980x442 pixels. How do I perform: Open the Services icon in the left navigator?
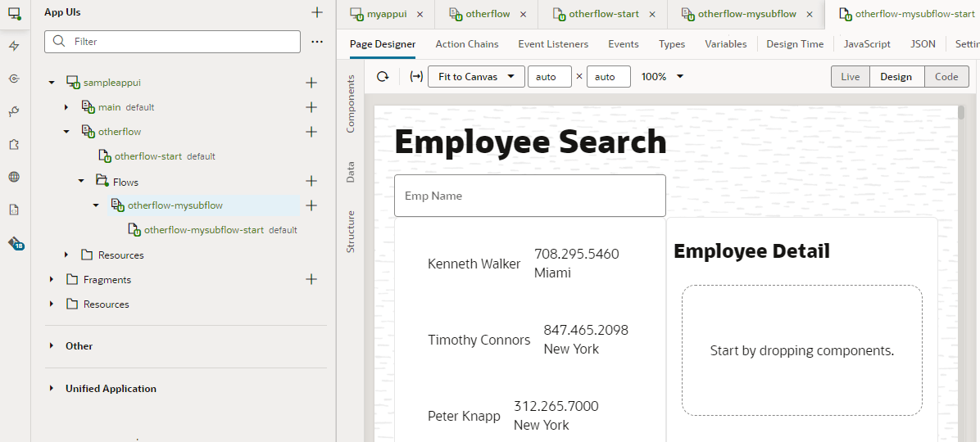(14, 79)
